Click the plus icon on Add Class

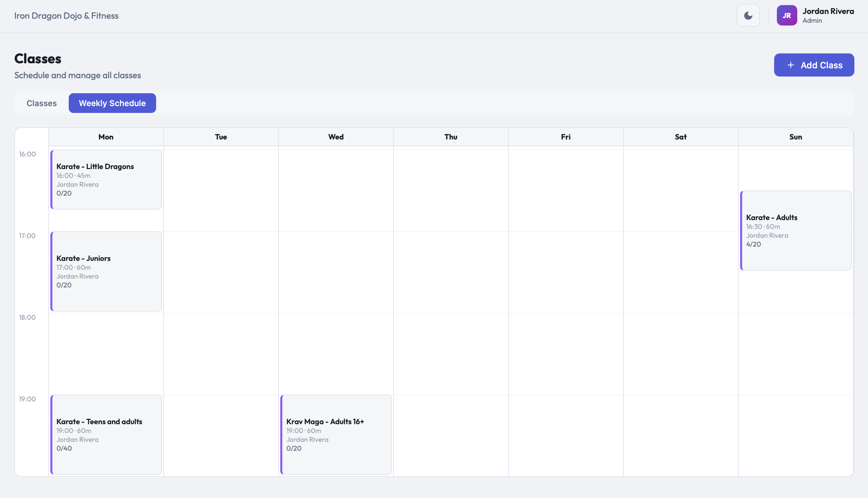click(790, 65)
